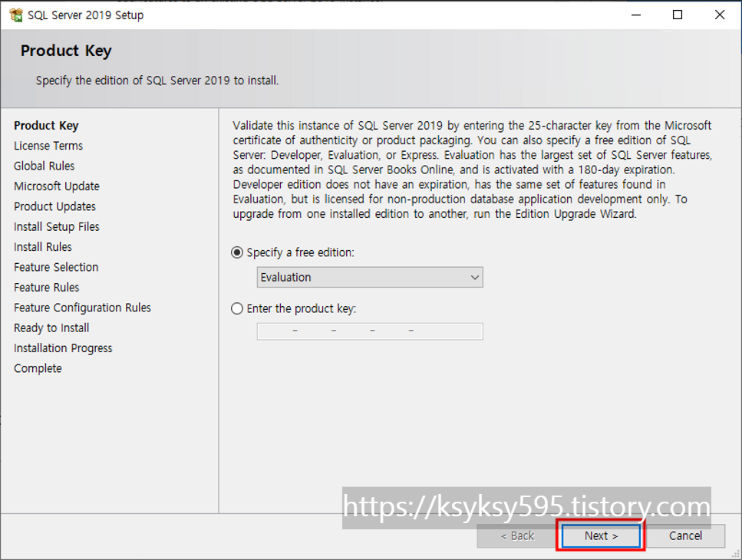Select Install Rules step in sidebar
This screenshot has width=742, height=560.
click(x=43, y=247)
